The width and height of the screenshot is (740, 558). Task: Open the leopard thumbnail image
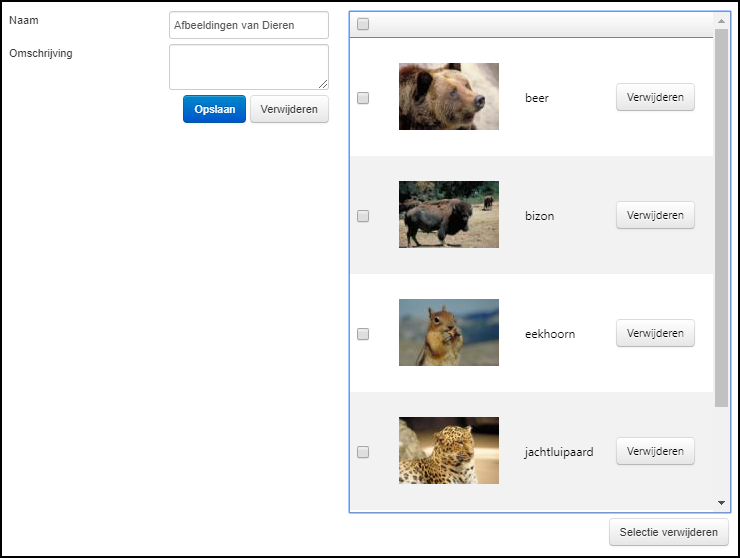pyautogui.click(x=449, y=450)
